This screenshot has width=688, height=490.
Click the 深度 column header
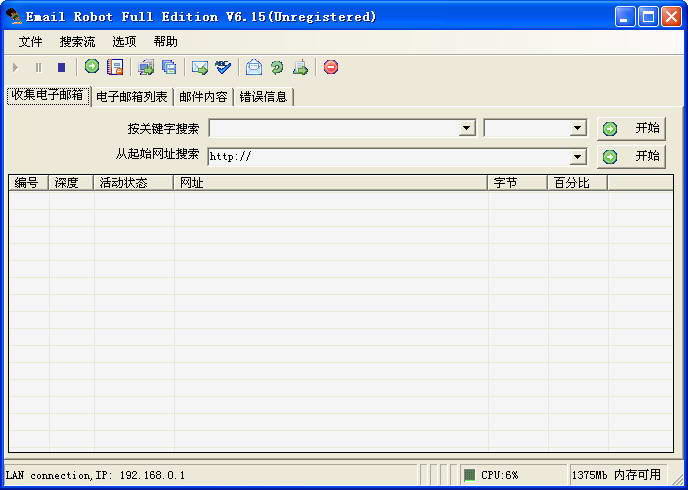(x=71, y=183)
